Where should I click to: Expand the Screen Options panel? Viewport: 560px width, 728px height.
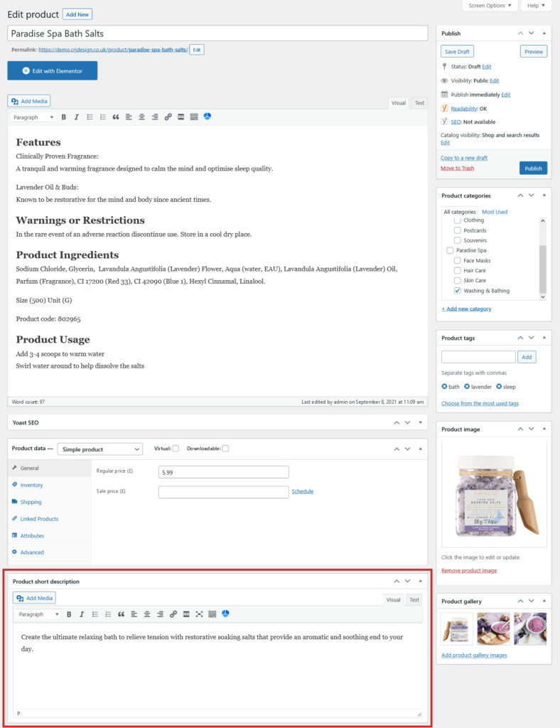pos(489,6)
